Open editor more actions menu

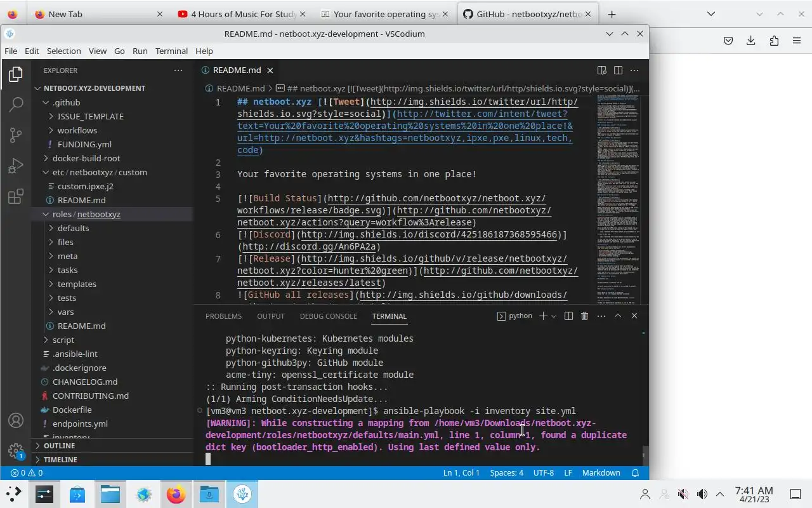point(634,70)
